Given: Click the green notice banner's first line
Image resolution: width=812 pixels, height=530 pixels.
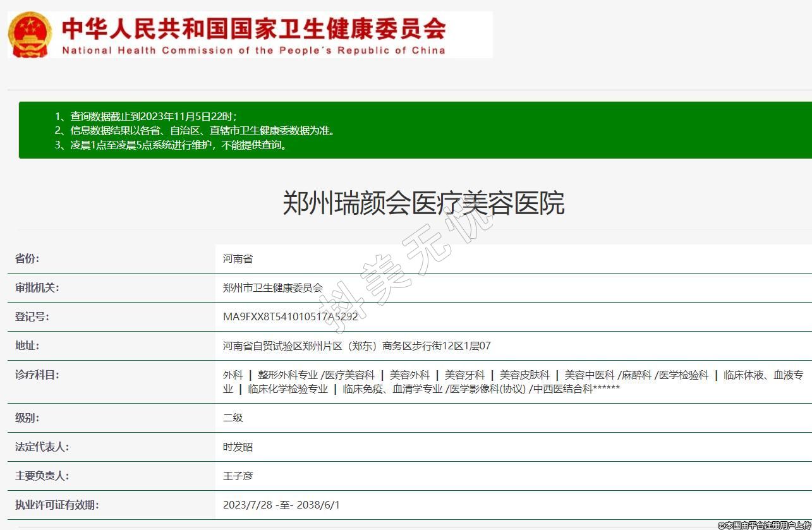Looking at the screenshot, I should (x=145, y=116).
